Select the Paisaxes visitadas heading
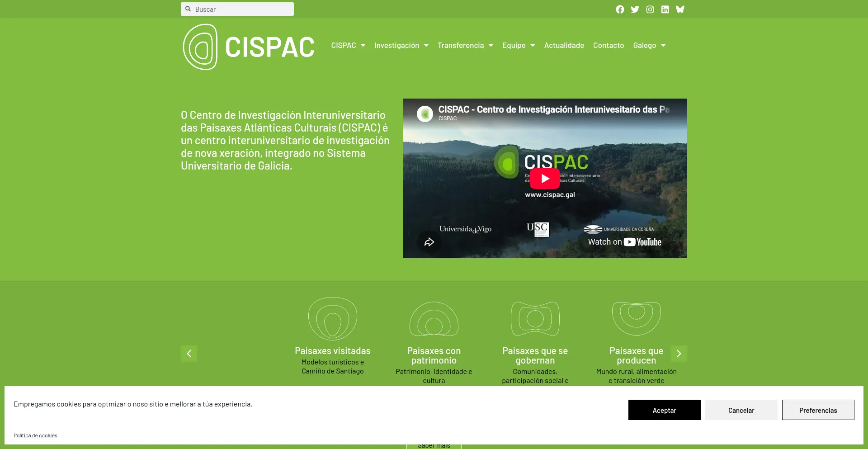 pyautogui.click(x=333, y=351)
